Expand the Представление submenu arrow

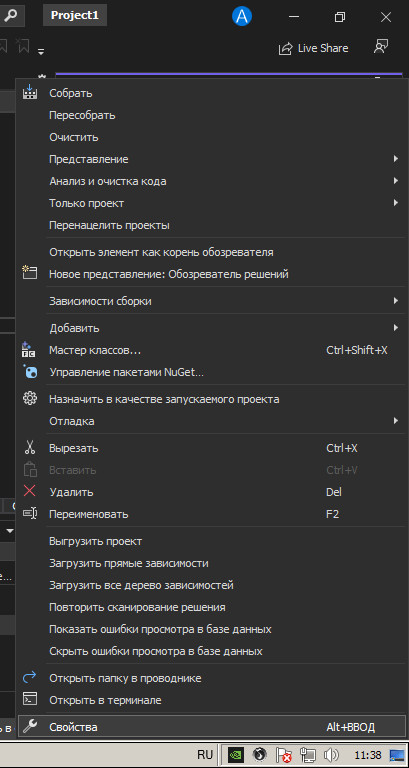(396, 159)
